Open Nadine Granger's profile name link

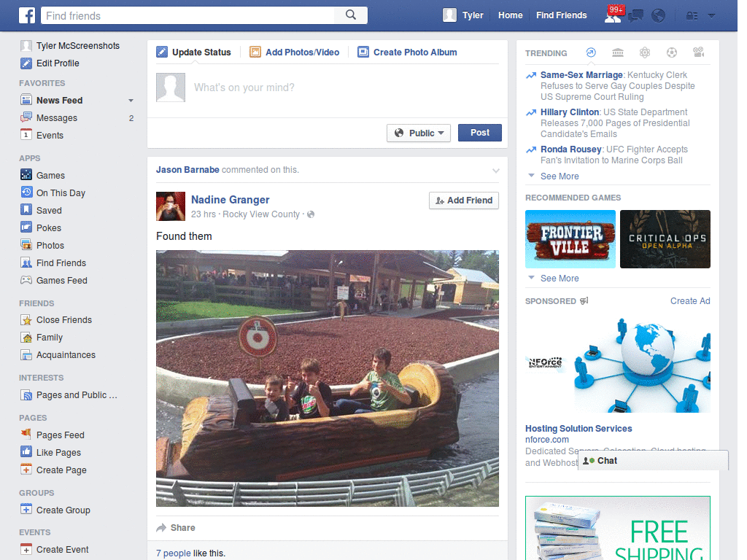[x=230, y=200]
